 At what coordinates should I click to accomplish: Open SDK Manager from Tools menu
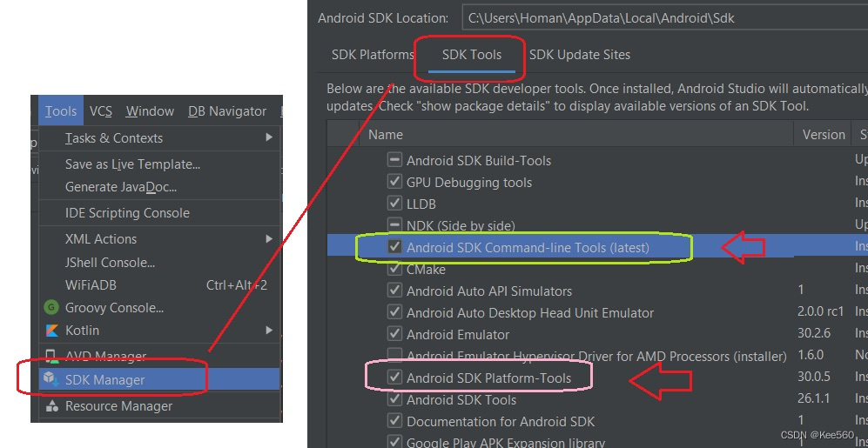(x=159, y=379)
